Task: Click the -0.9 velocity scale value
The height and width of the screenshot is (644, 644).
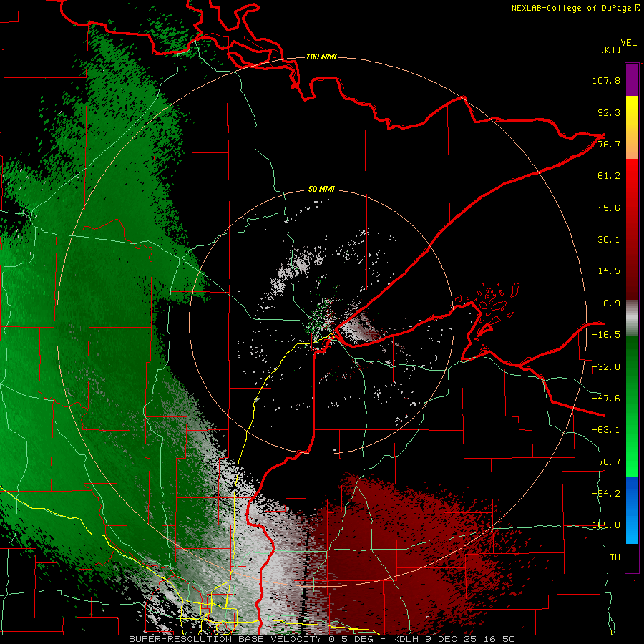Action: tap(609, 303)
